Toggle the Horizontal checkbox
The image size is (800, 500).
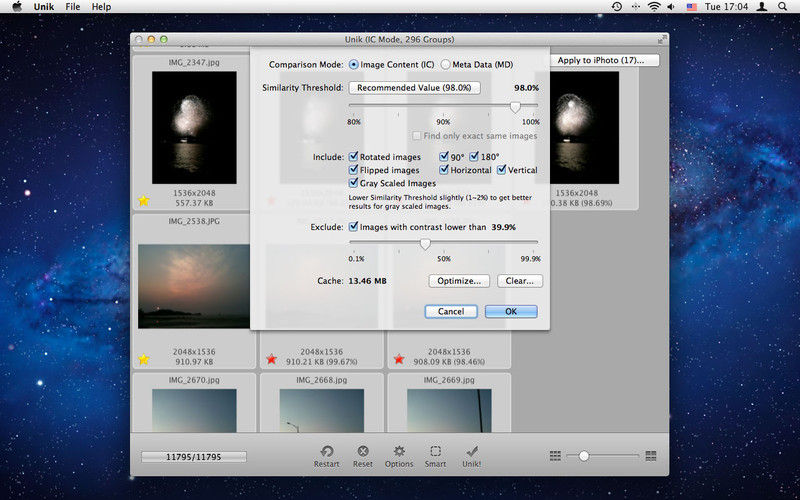[x=444, y=169]
